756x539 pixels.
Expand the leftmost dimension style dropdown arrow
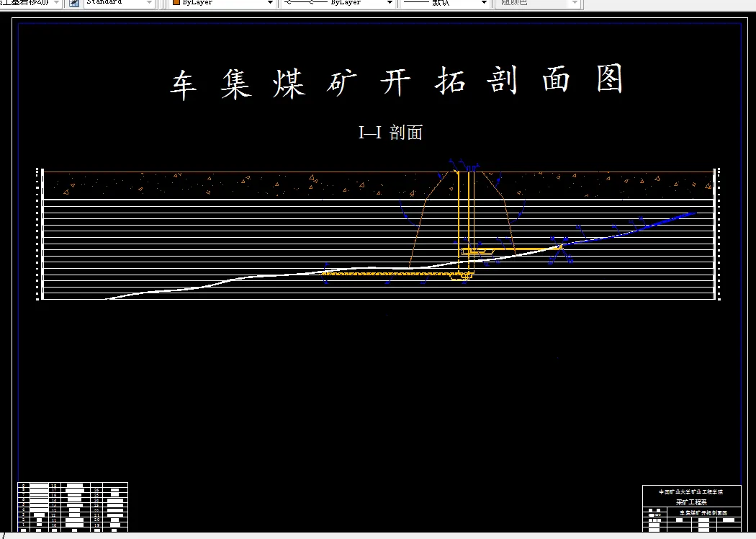pyautogui.click(x=56, y=3)
